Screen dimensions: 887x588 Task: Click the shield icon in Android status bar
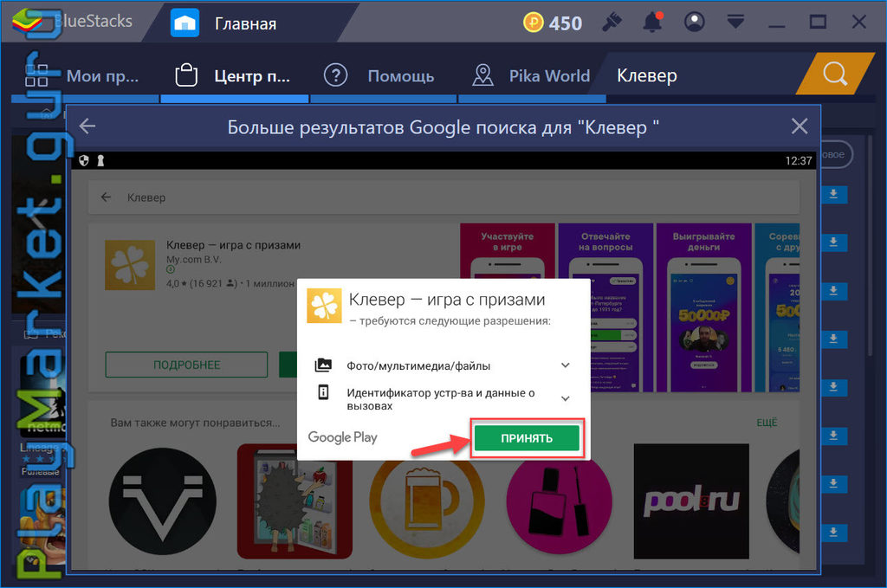pos(84,160)
